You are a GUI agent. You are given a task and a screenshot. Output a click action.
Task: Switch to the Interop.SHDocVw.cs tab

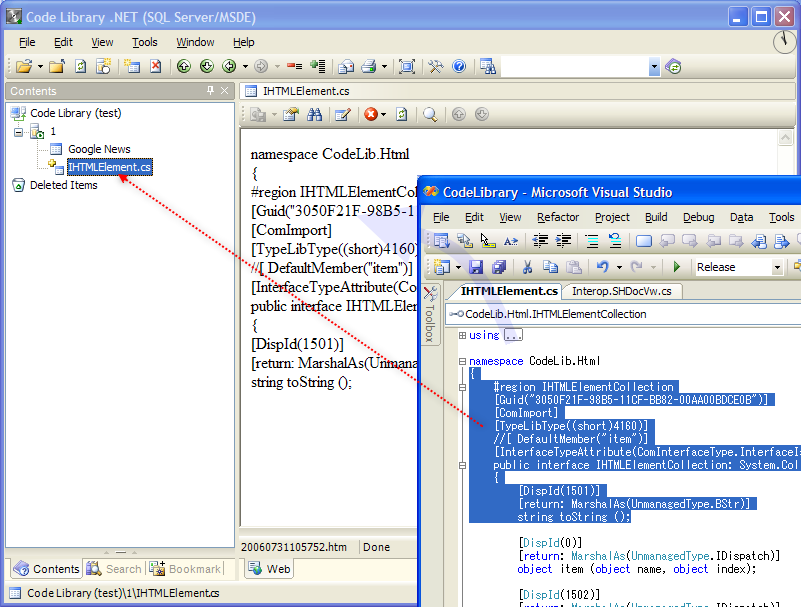point(622,291)
